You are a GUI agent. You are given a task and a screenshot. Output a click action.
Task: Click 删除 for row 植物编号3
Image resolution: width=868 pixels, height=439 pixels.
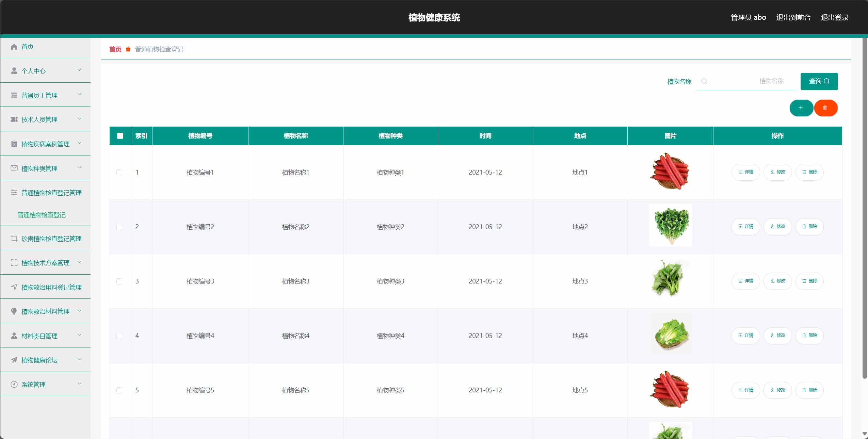pos(809,281)
